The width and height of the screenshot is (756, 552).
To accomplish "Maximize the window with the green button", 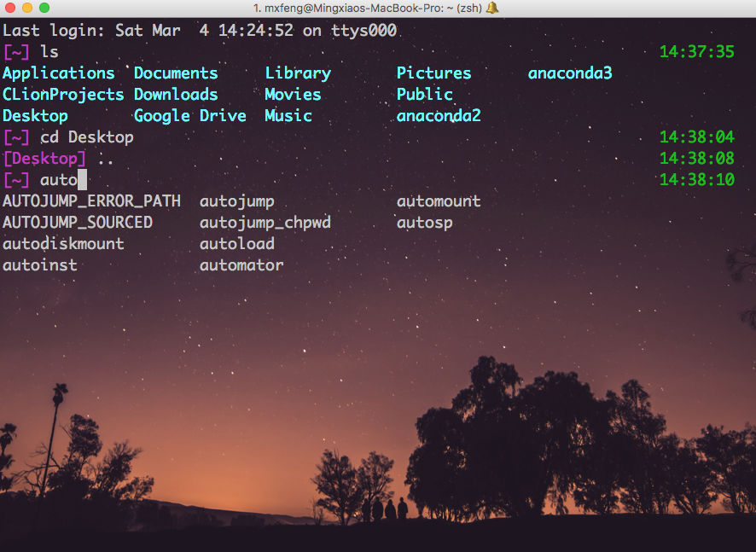I will [44, 8].
